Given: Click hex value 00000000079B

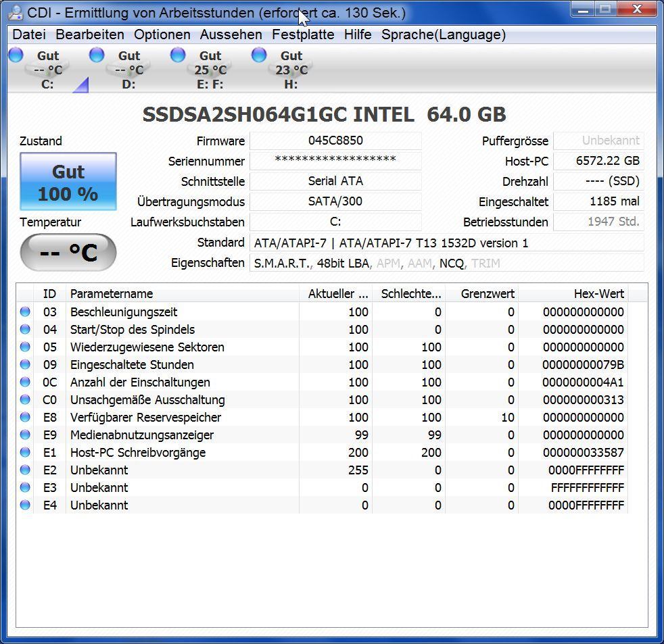Looking at the screenshot, I should point(583,364).
